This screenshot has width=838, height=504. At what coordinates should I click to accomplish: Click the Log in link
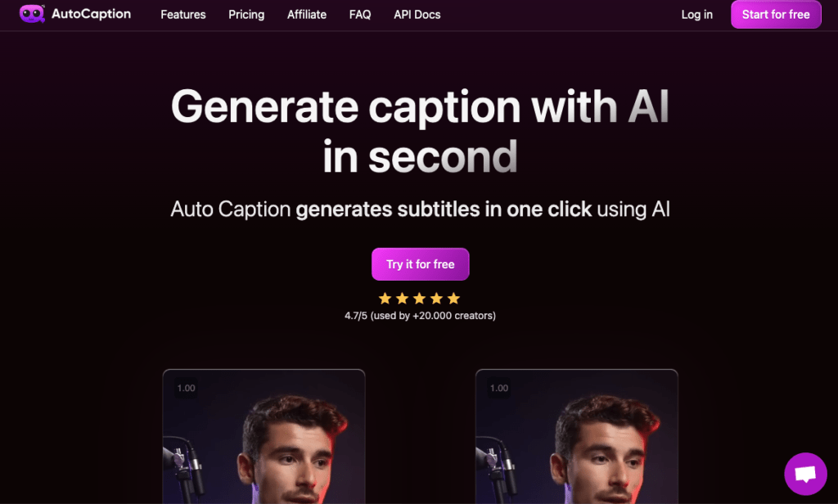point(697,15)
